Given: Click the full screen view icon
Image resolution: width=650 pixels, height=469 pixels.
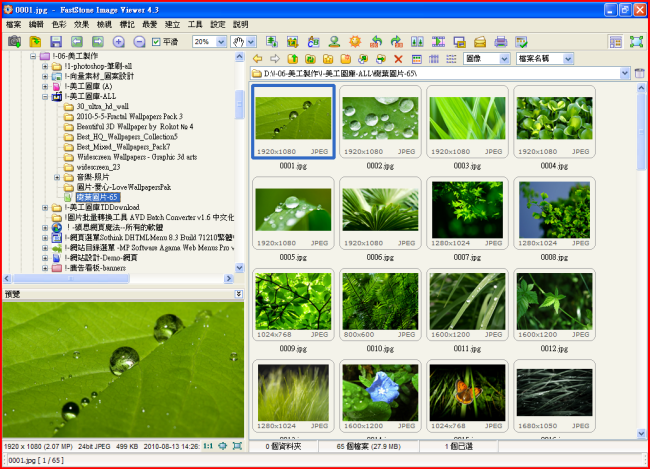Looking at the screenshot, I should [636, 42].
